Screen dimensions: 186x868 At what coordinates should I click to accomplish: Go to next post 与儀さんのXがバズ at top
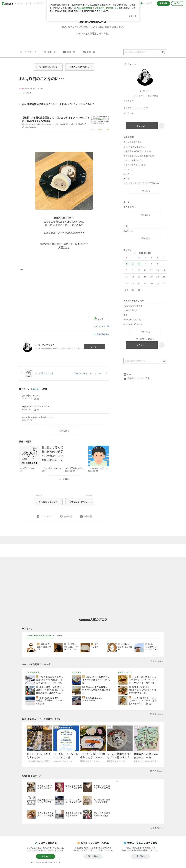(80, 67)
